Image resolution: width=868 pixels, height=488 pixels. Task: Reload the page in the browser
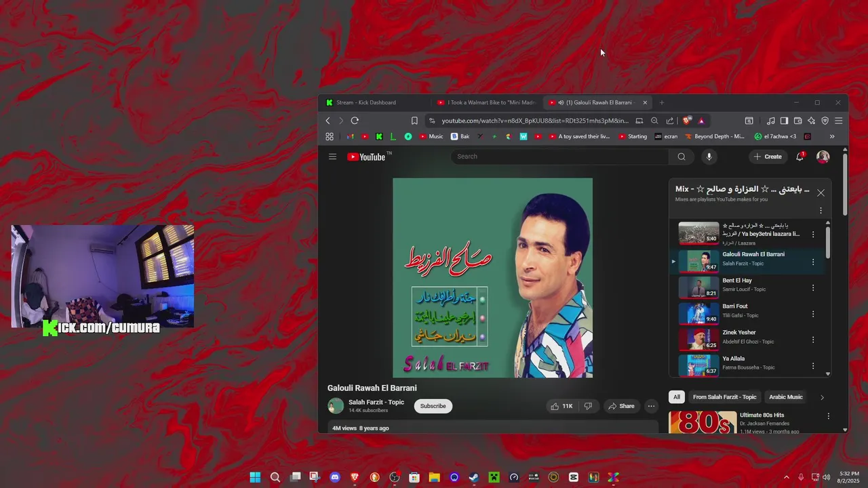click(x=355, y=121)
